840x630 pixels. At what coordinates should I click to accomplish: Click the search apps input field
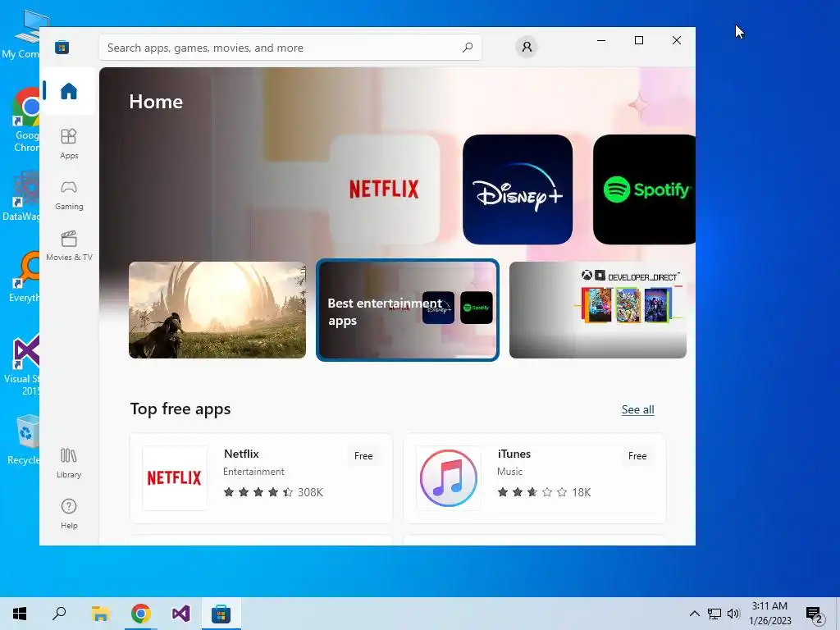(x=290, y=48)
